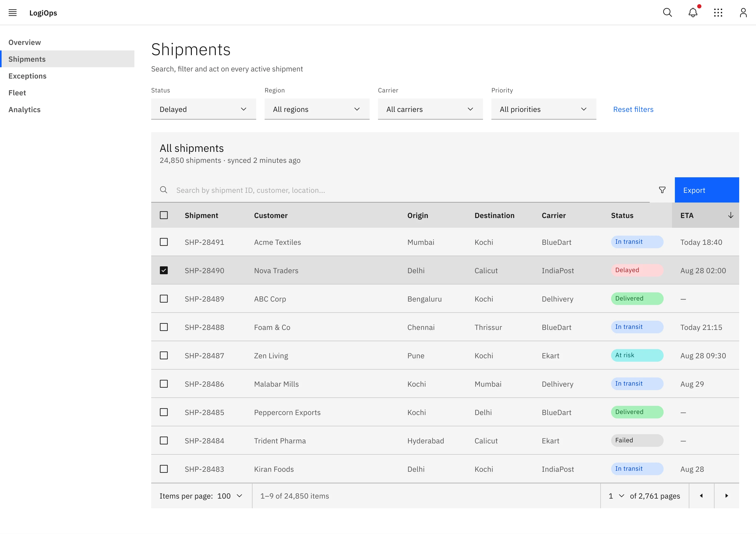The width and height of the screenshot is (756, 534).
Task: Click the header search magnifier icon
Action: [x=667, y=13]
